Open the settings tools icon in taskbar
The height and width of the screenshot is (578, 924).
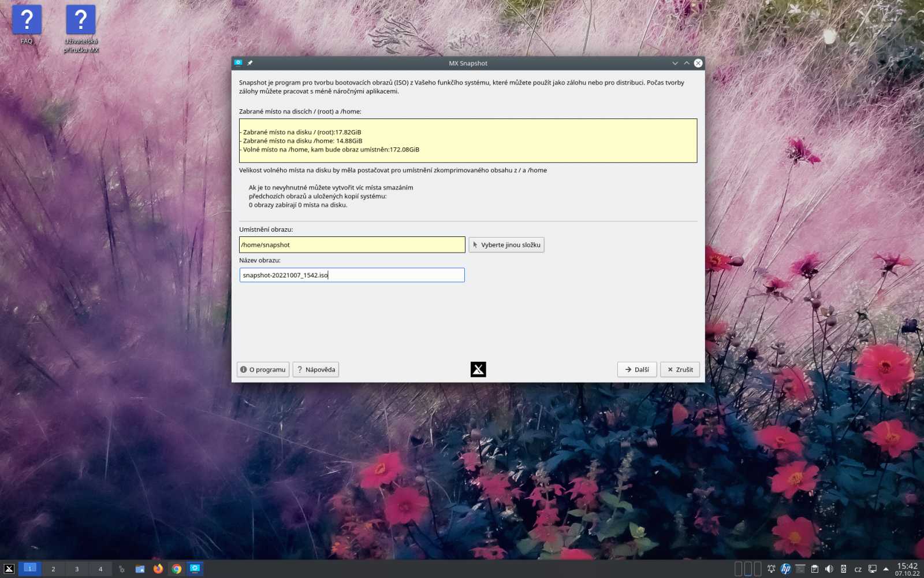[x=121, y=569]
